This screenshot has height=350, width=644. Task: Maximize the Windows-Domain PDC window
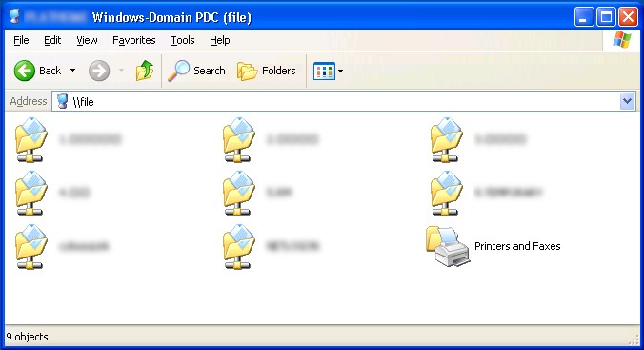pos(606,17)
